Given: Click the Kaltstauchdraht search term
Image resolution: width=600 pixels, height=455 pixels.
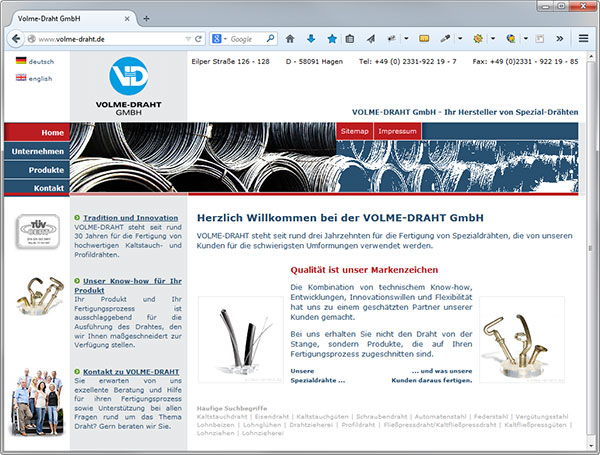Looking at the screenshot, I should tap(222, 417).
